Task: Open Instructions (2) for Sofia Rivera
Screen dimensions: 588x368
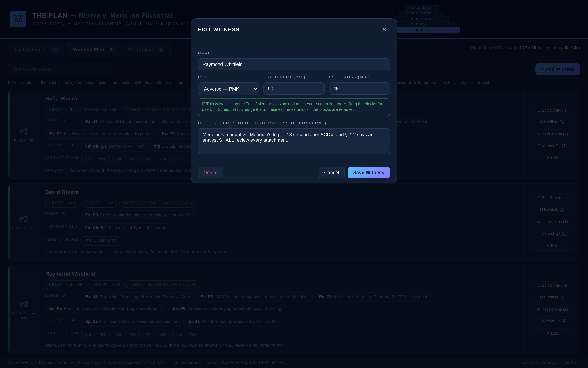Action: click(552, 134)
